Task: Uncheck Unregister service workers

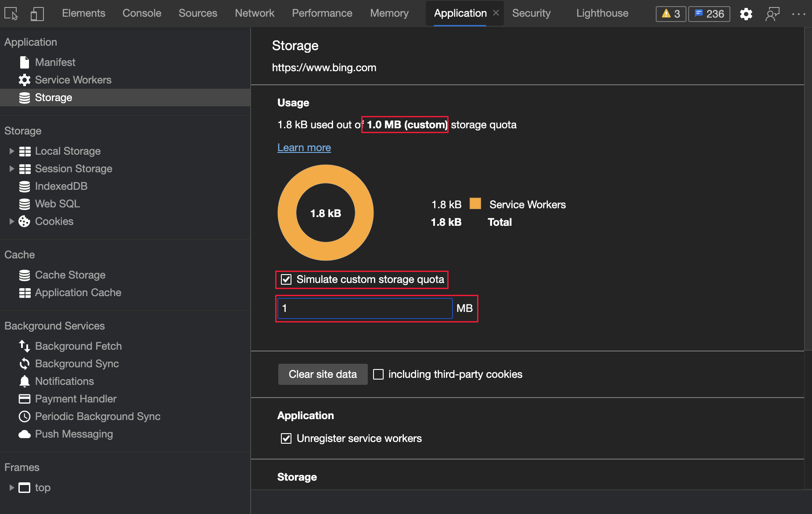Action: coord(286,438)
